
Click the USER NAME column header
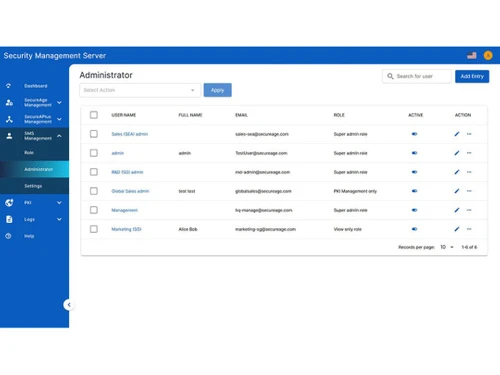tap(124, 115)
